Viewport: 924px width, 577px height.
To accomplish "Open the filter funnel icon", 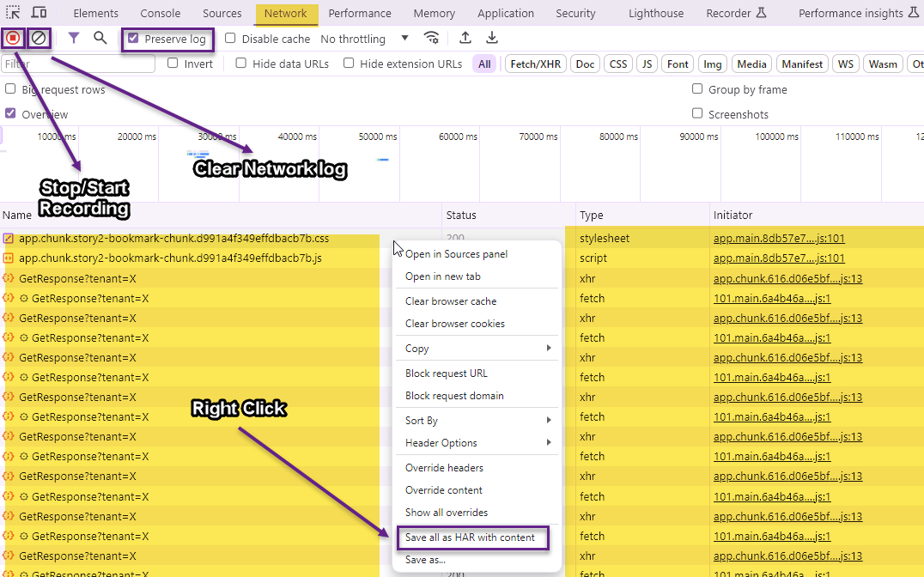I will [74, 39].
